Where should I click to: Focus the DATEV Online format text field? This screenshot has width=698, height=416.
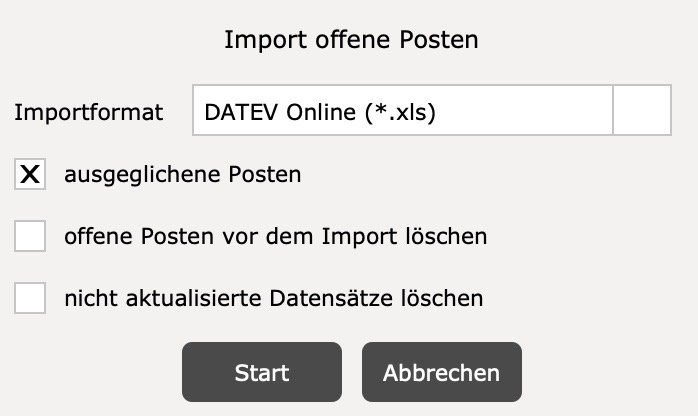402,112
